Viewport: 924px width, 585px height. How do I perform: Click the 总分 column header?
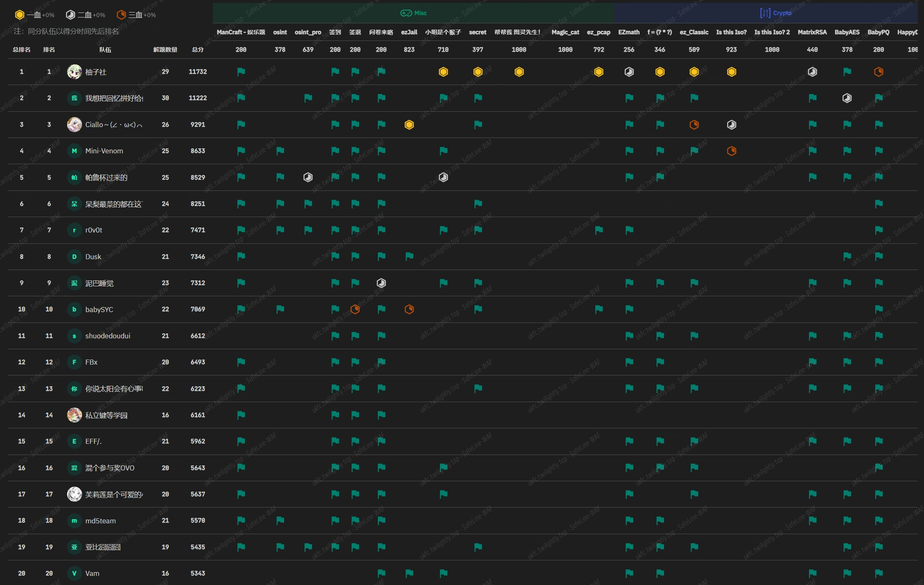coord(198,50)
